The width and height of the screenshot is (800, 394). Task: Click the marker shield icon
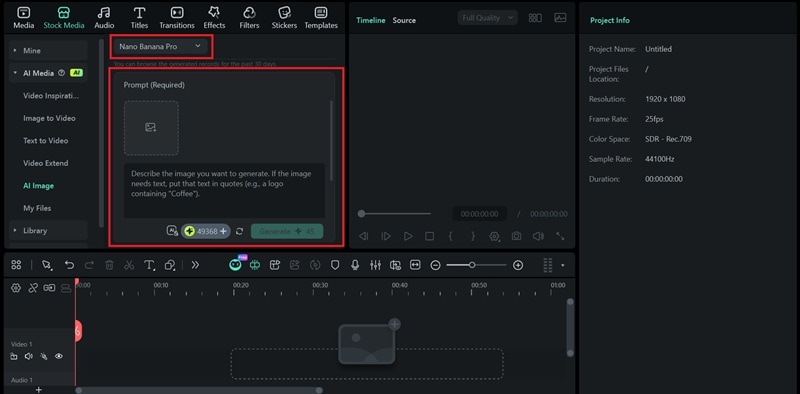335,265
